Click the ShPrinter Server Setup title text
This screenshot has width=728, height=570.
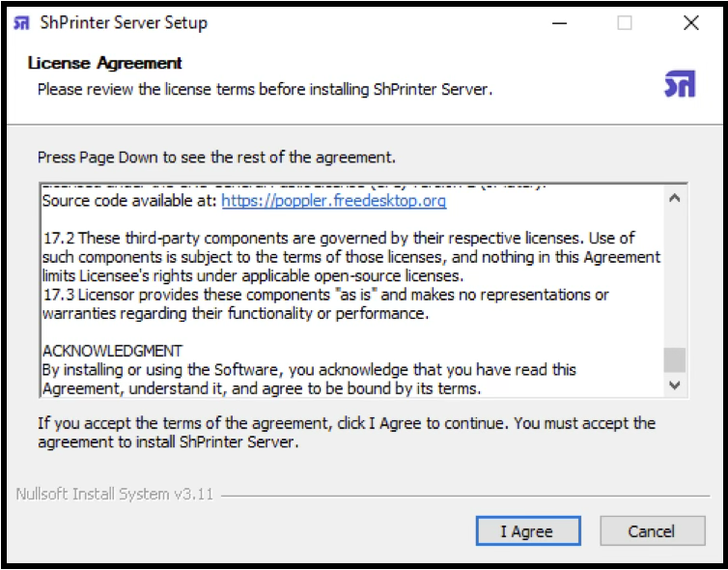[x=125, y=22]
